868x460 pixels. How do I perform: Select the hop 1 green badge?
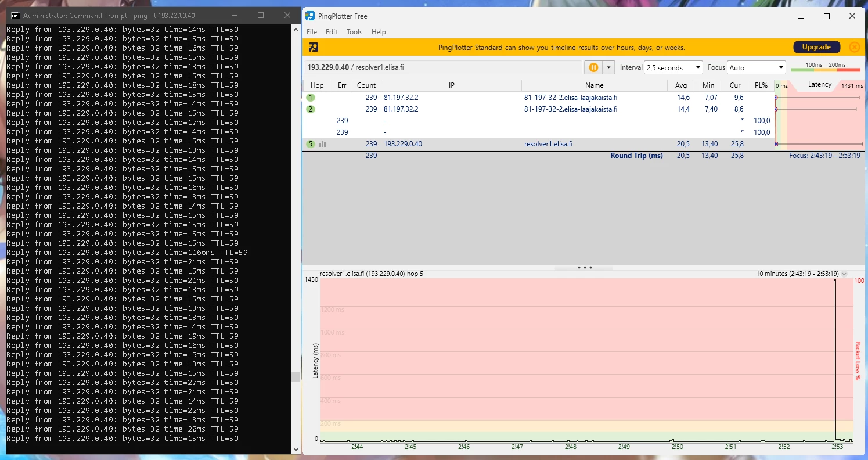point(311,98)
